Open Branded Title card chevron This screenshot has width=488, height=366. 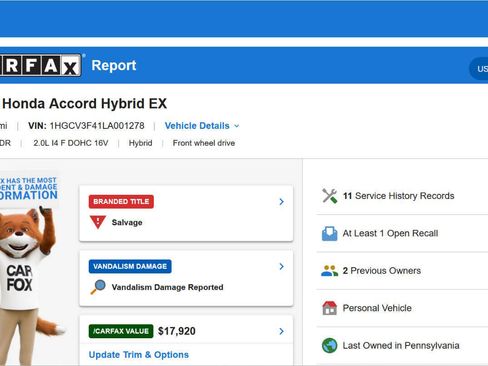(x=282, y=202)
